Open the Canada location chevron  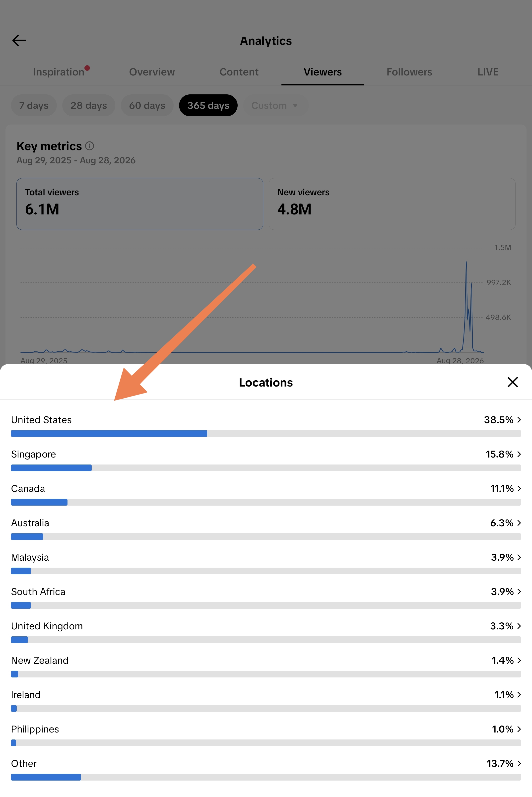click(x=519, y=488)
